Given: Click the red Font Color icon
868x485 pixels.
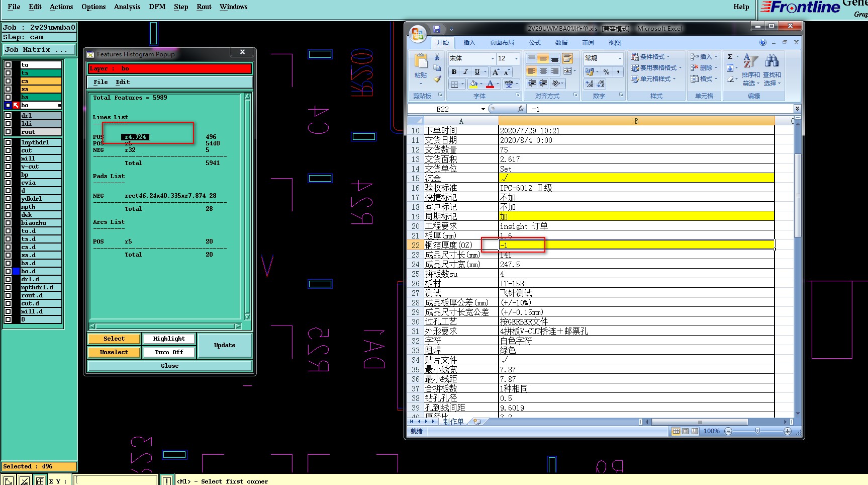Looking at the screenshot, I should (x=491, y=84).
